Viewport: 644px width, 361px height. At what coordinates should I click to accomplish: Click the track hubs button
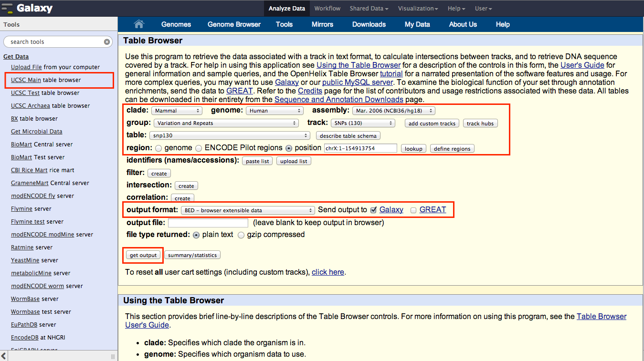tap(480, 124)
